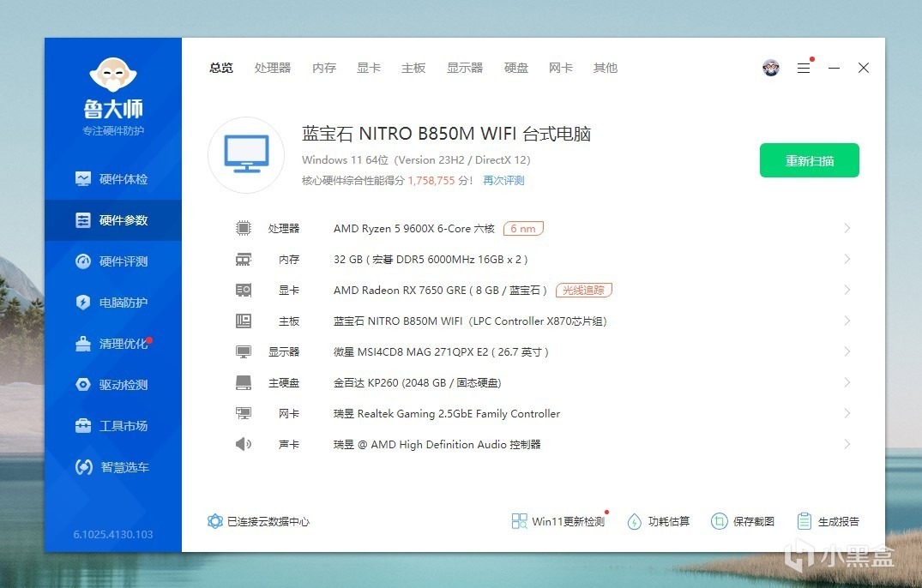Viewport: 922px width, 588px height.
Task: Expand the 主板 row chevron
Action: (847, 321)
